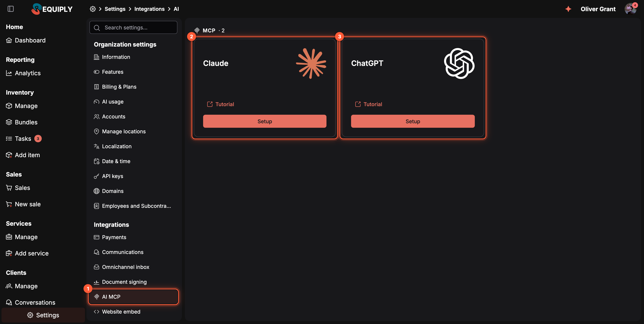
Task: Open Accounts settings
Action: click(x=110, y=116)
